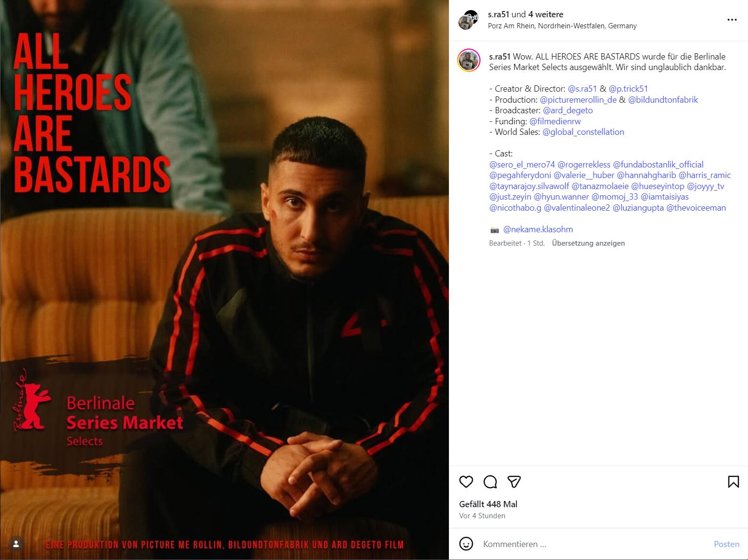Viewport: 748px width, 560px height.
Task: Open the @nekame.klasohm photographer mention
Action: 538,229
